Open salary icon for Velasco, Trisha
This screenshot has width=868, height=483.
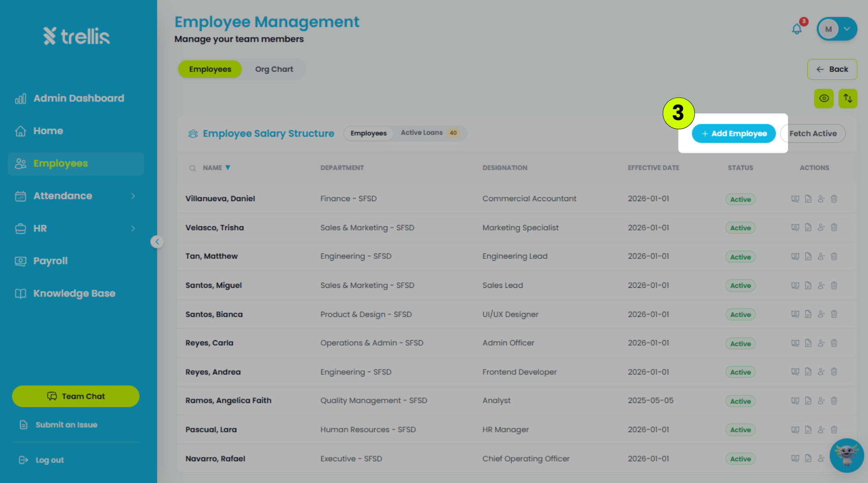pyautogui.click(x=795, y=227)
